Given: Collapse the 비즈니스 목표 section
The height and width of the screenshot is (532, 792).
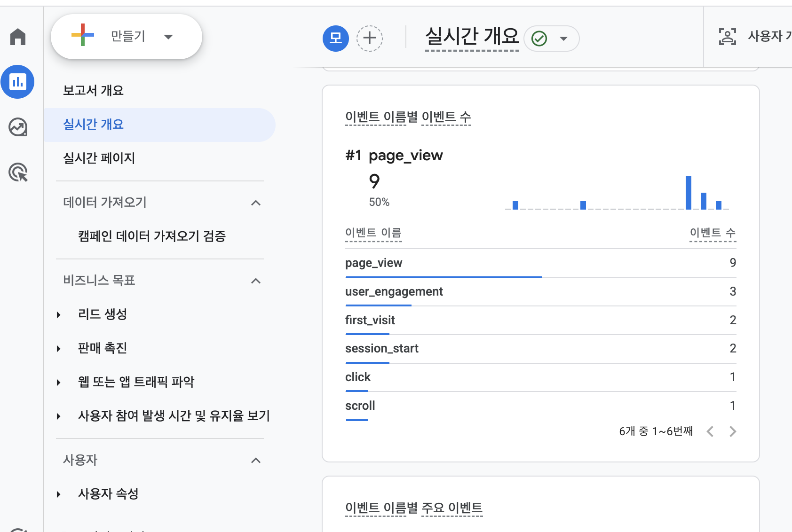Looking at the screenshot, I should pyautogui.click(x=256, y=281).
